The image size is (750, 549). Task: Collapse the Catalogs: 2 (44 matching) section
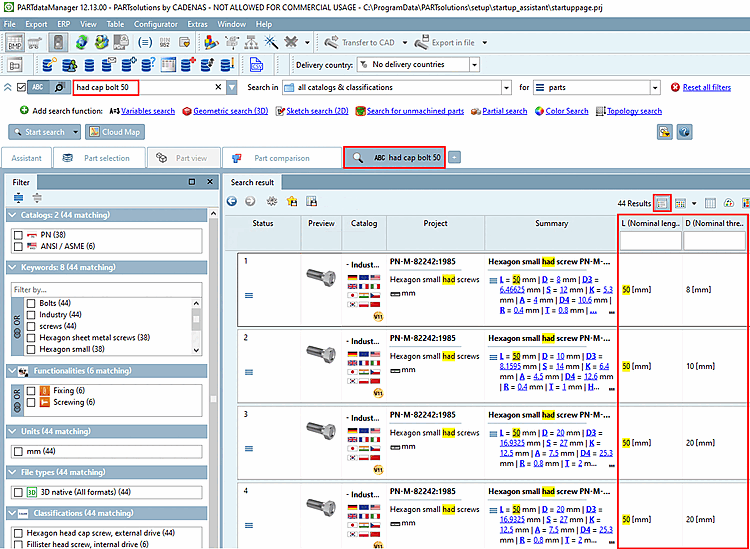click(12, 215)
